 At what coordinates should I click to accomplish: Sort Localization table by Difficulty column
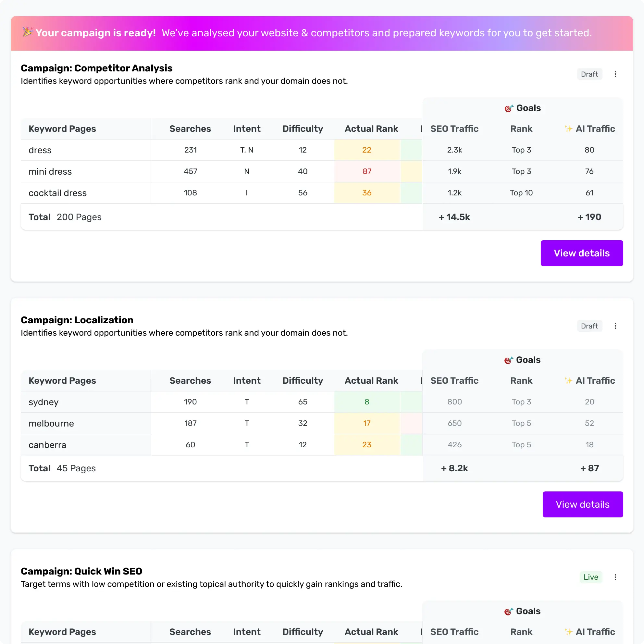(302, 381)
